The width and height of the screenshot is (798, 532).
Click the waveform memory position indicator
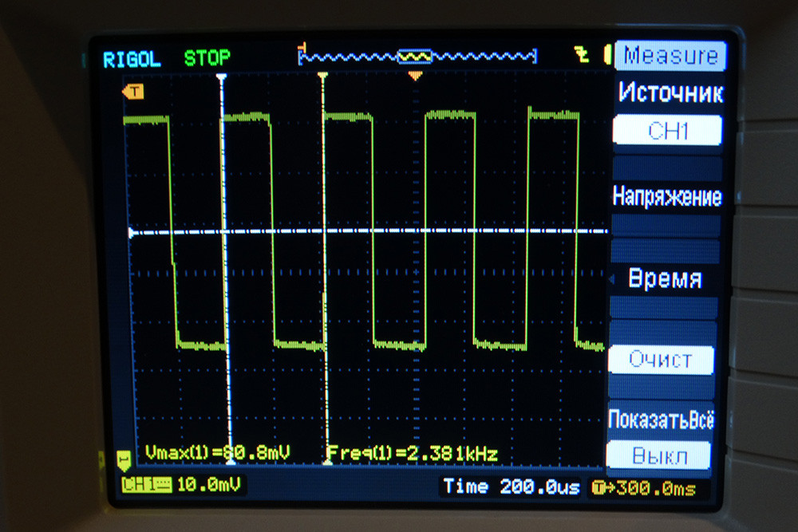(x=416, y=57)
